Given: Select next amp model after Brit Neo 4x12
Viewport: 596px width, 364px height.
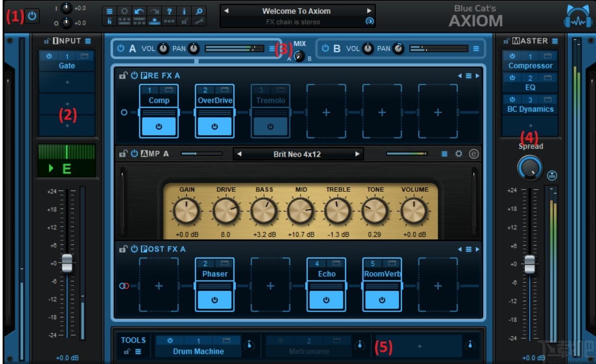Looking at the screenshot, I should pos(357,154).
